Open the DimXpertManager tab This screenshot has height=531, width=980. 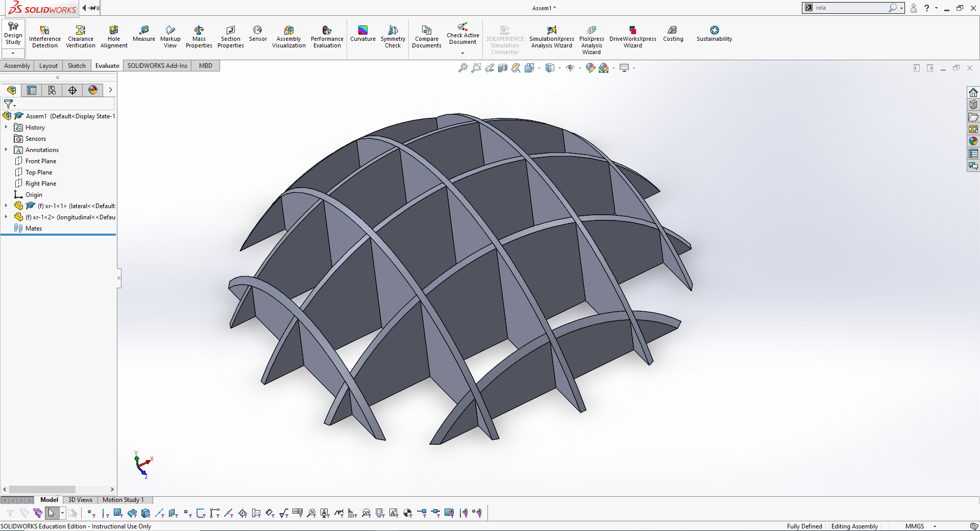tap(72, 90)
